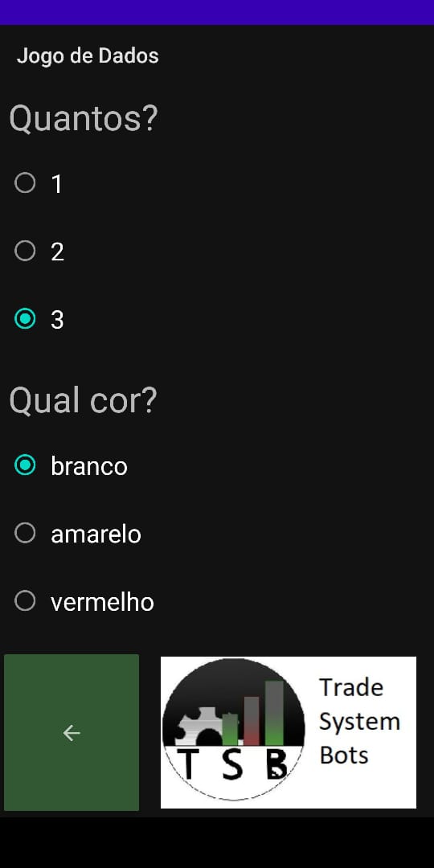Click the letter B in the TSB logo
This screenshot has width=434, height=868.
point(276,764)
